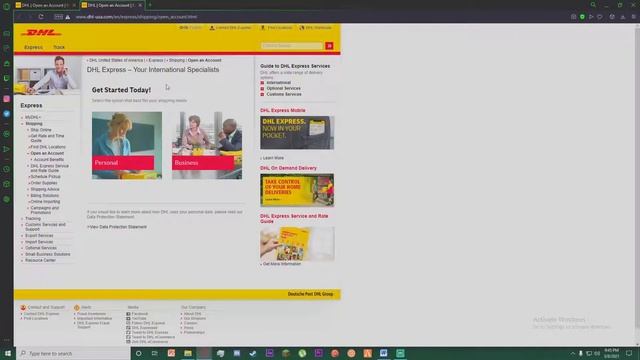Open a new browser tab with plus

(x=150, y=5)
